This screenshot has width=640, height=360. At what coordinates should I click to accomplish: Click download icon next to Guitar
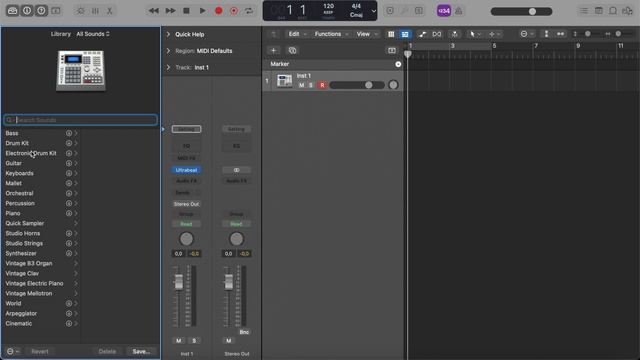click(69, 163)
